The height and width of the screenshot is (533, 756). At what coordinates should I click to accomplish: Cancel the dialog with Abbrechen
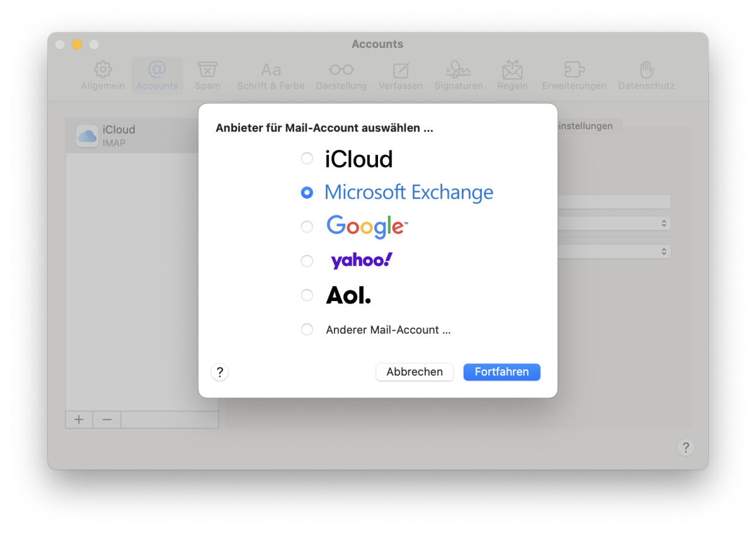coord(415,372)
